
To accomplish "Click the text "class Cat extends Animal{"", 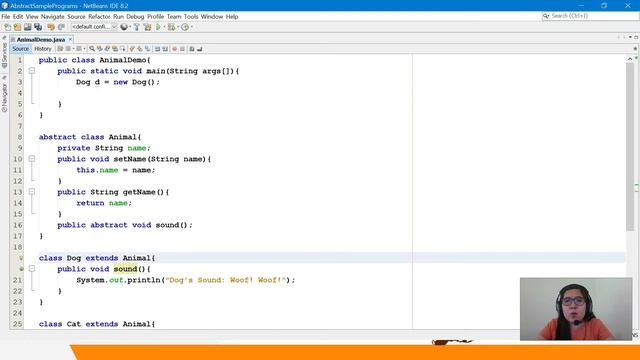I will [97, 324].
